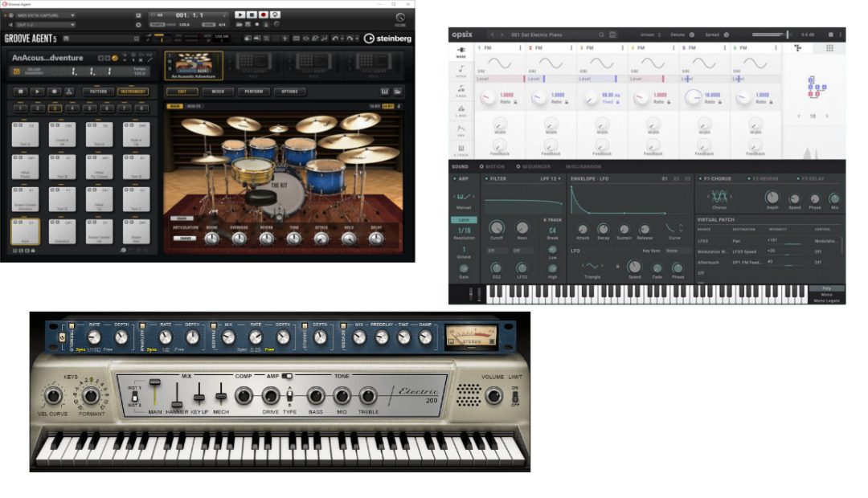Open the Mixer page in Groove Agent
Image resolution: width=868 pixels, height=498 pixels.
[218, 92]
